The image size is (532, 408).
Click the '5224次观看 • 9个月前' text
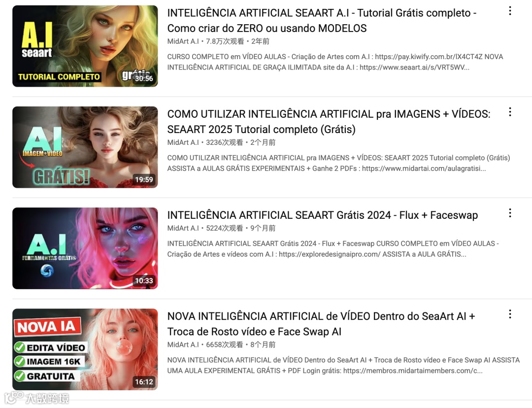(240, 228)
